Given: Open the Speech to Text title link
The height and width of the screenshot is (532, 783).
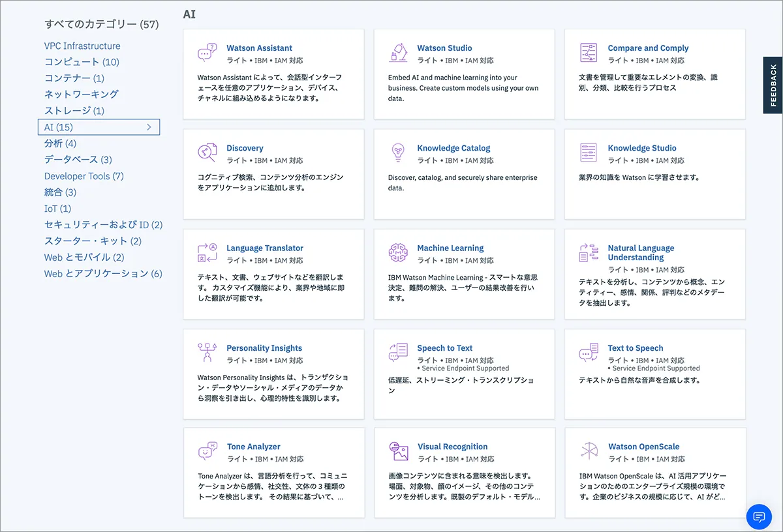Looking at the screenshot, I should point(445,348).
